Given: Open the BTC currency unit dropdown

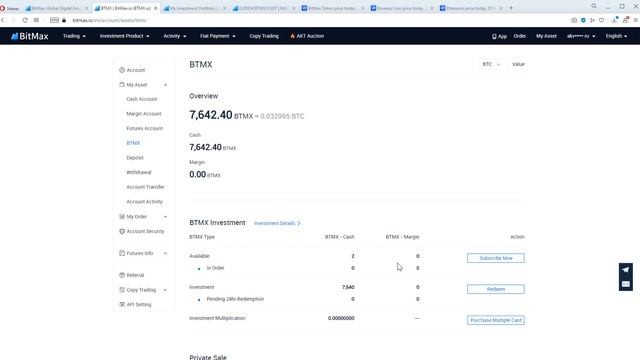Looking at the screenshot, I should pyautogui.click(x=491, y=64).
